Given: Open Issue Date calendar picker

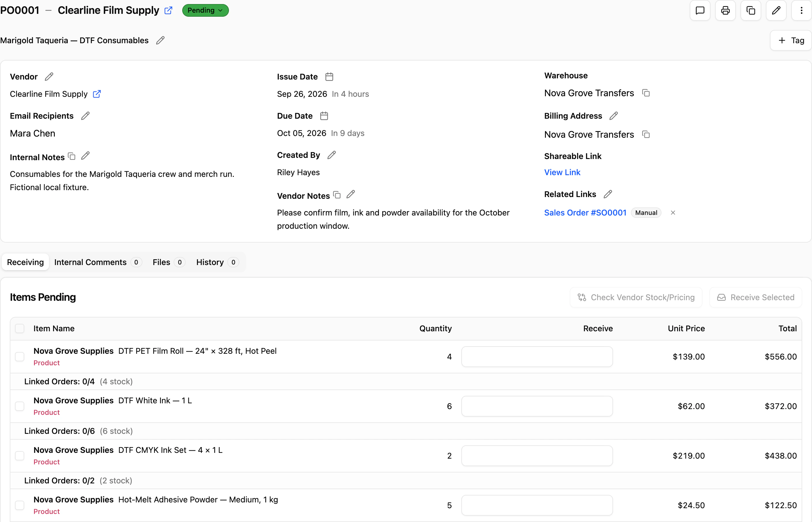Looking at the screenshot, I should [329, 77].
